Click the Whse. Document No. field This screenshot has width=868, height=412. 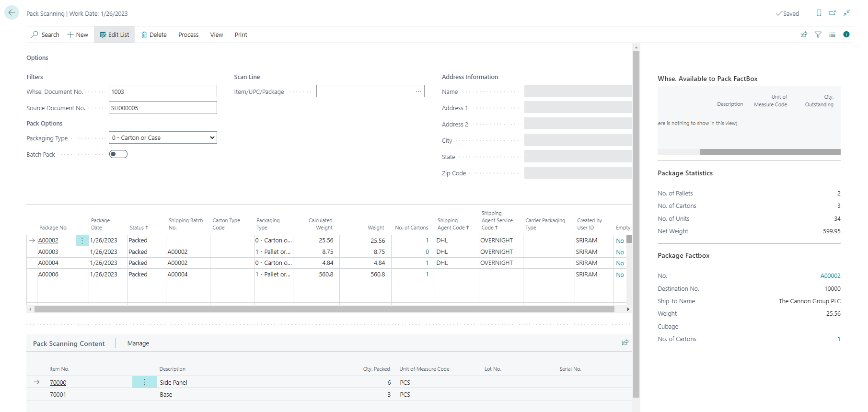(162, 92)
